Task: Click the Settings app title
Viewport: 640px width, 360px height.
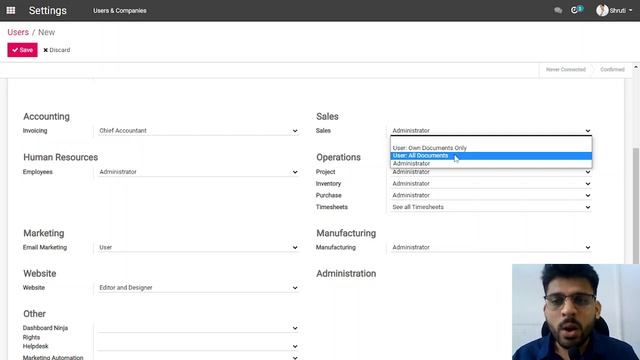Action: click(x=47, y=11)
